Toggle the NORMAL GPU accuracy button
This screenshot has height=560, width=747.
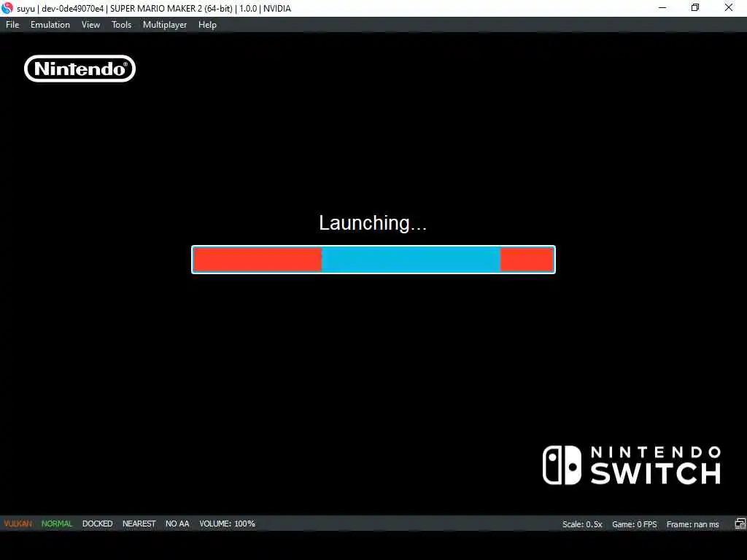click(57, 524)
